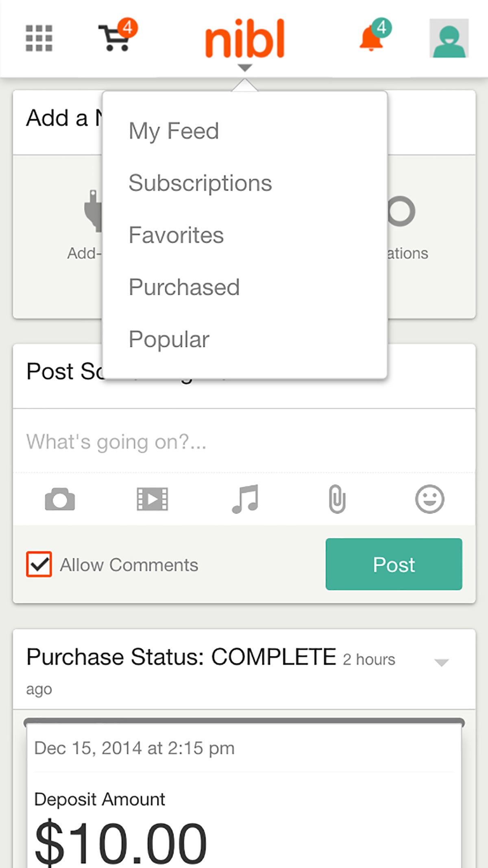Collapse the nibl logo dropdown arrow
The width and height of the screenshot is (488, 868).
(244, 67)
